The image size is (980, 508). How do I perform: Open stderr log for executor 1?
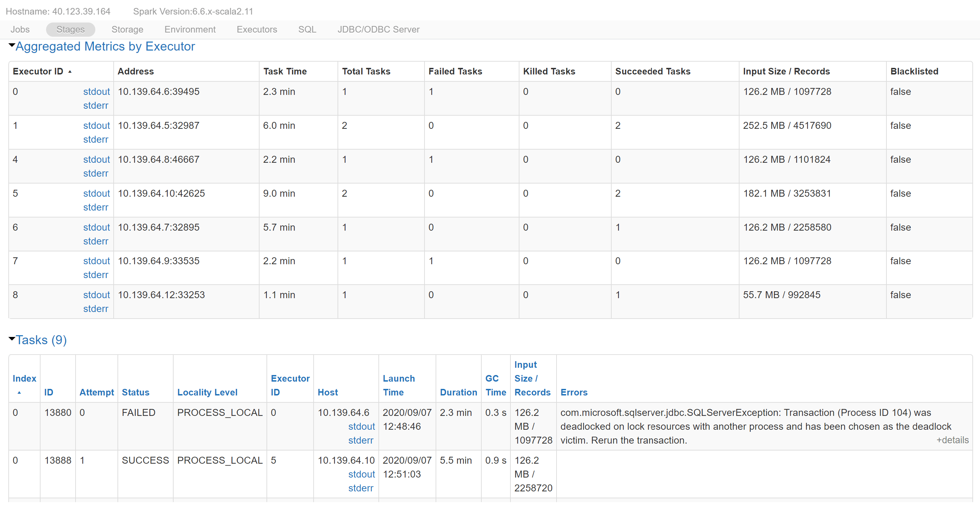[95, 139]
